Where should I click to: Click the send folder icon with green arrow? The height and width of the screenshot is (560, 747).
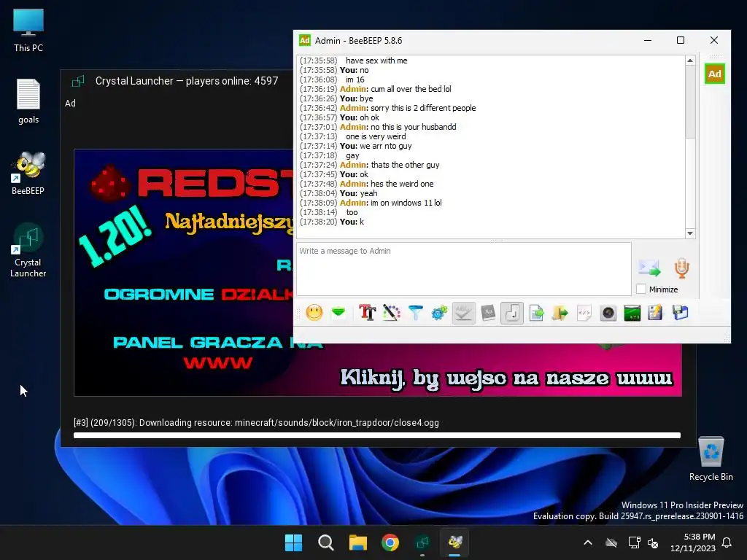(560, 313)
